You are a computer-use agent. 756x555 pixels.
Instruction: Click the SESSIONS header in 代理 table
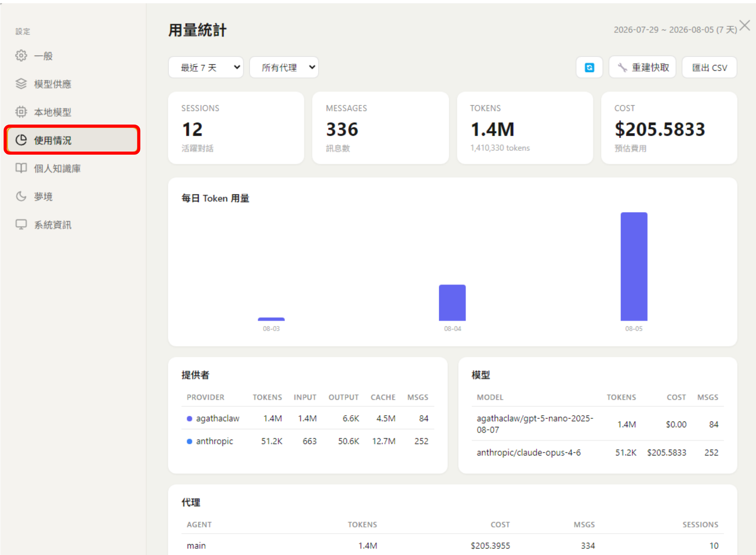[700, 525]
